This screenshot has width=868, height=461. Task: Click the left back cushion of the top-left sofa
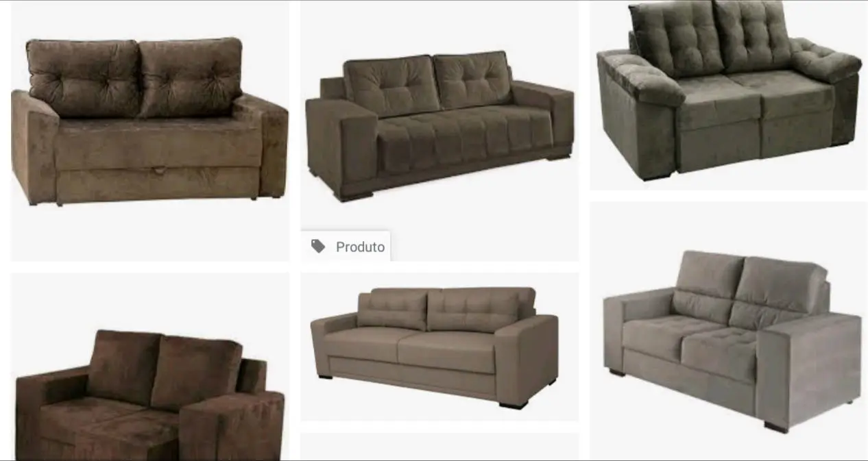84,77
